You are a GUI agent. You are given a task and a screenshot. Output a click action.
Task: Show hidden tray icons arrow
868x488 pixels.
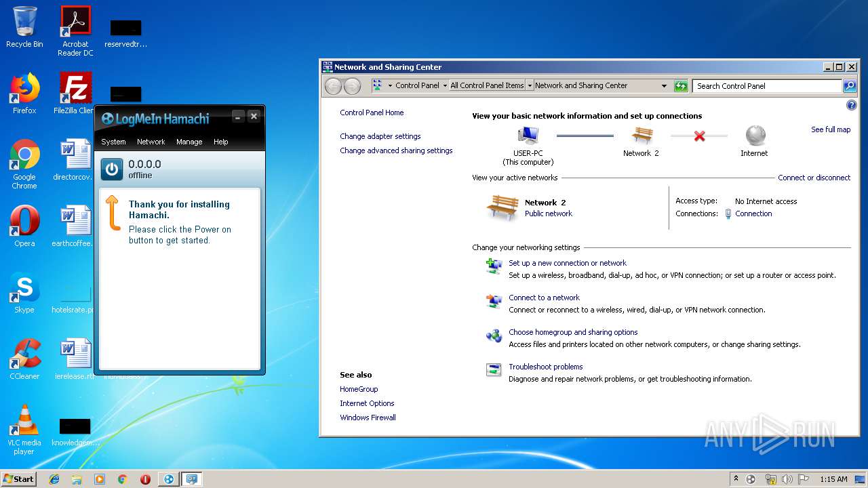click(x=736, y=479)
